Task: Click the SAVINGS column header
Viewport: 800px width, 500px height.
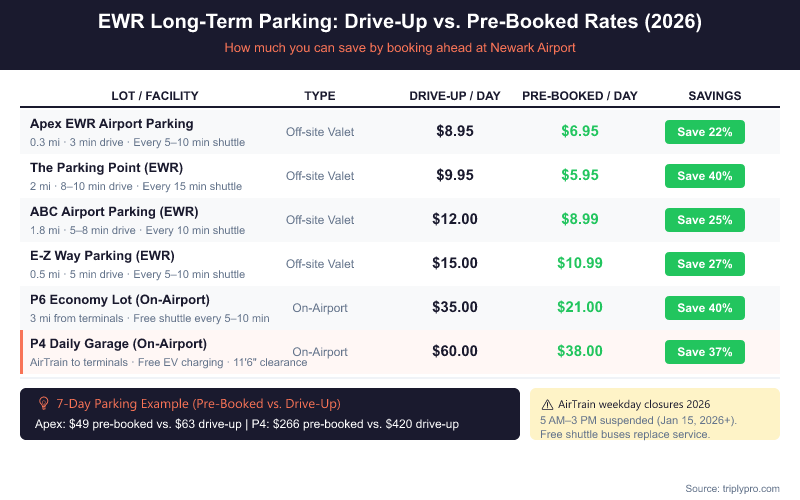Action: (x=714, y=96)
